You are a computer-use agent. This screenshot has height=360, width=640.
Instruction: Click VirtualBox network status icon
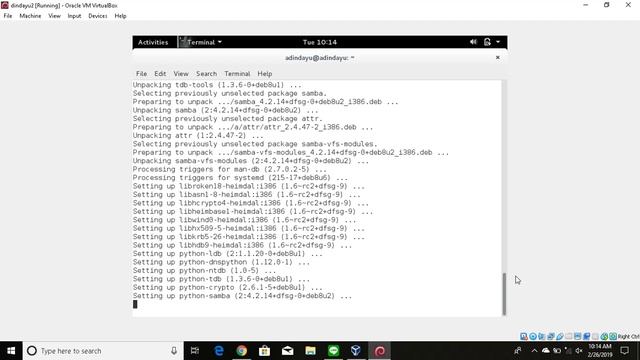(x=551, y=336)
